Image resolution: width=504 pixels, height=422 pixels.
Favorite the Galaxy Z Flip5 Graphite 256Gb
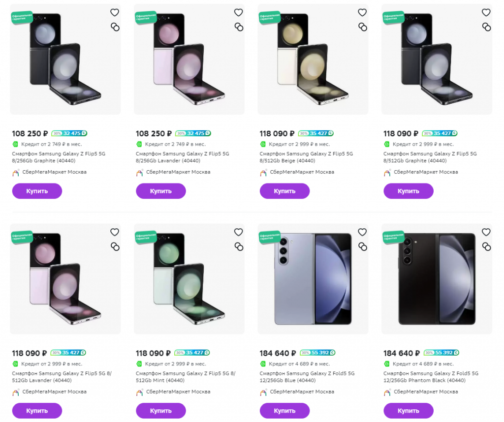(115, 12)
